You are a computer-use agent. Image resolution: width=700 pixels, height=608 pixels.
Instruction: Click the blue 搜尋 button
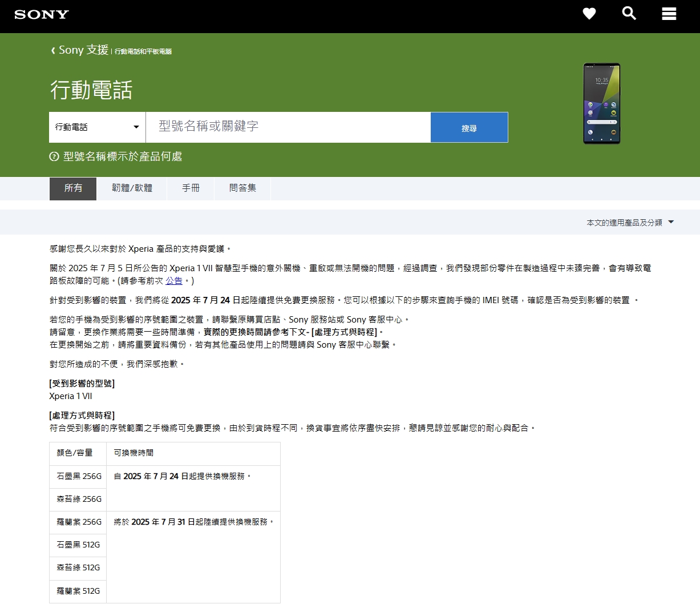[469, 127]
